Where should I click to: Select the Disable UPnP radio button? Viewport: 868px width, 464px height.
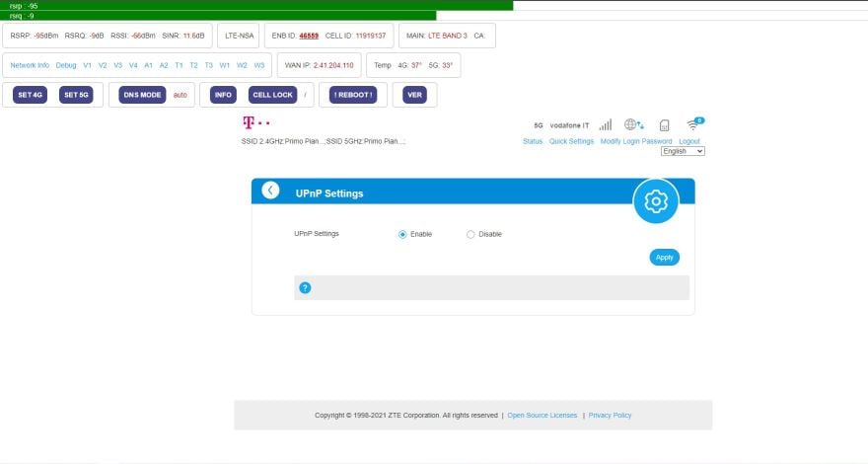point(470,234)
